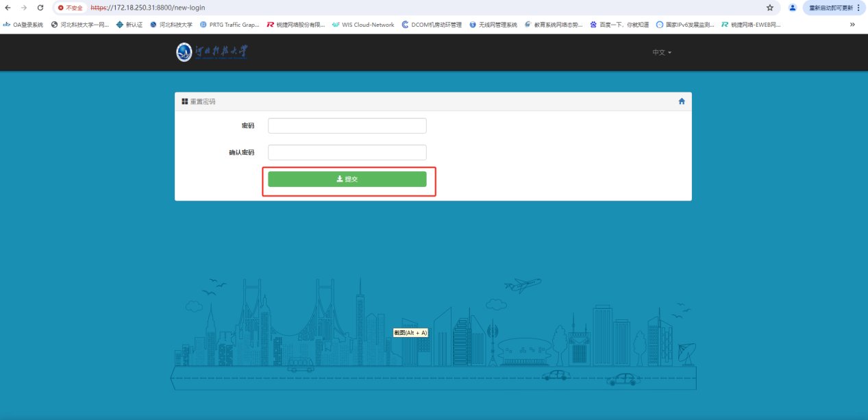Open the WIS Cloud-Network bookmark
This screenshot has height=420, width=868.
pos(363,25)
